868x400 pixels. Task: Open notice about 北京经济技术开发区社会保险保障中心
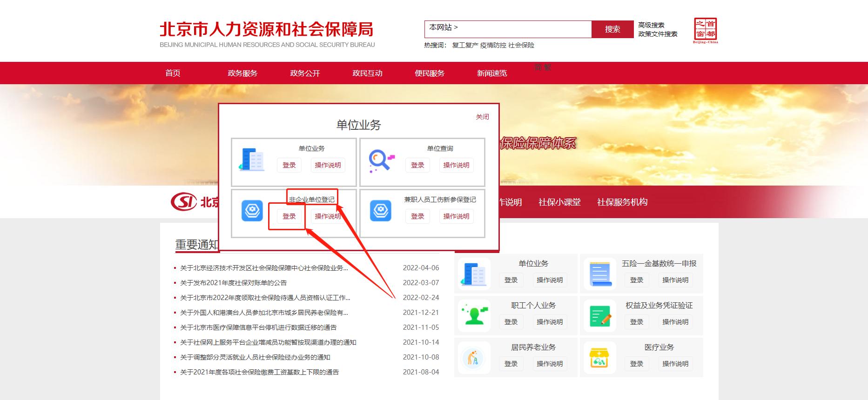coord(264,268)
